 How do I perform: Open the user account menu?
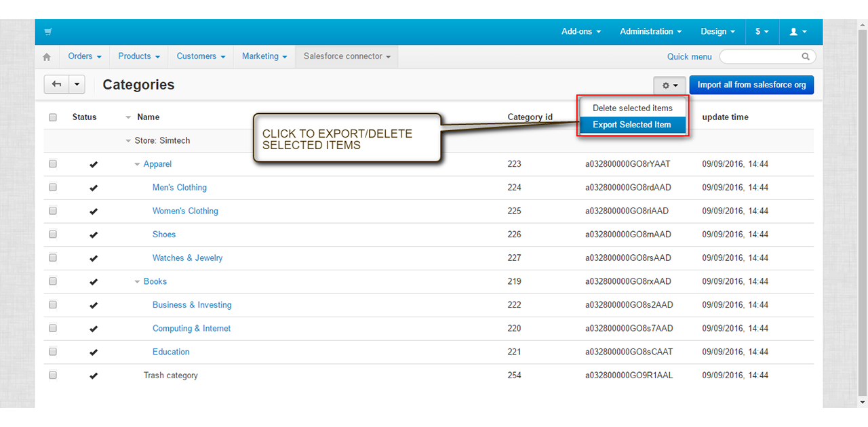click(x=798, y=32)
